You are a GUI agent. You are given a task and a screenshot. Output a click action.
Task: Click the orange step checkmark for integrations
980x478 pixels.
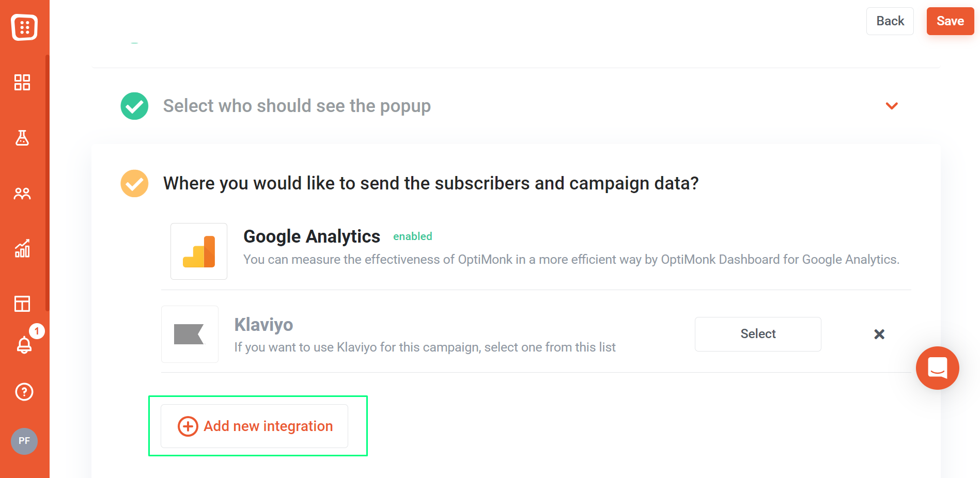[x=134, y=183]
